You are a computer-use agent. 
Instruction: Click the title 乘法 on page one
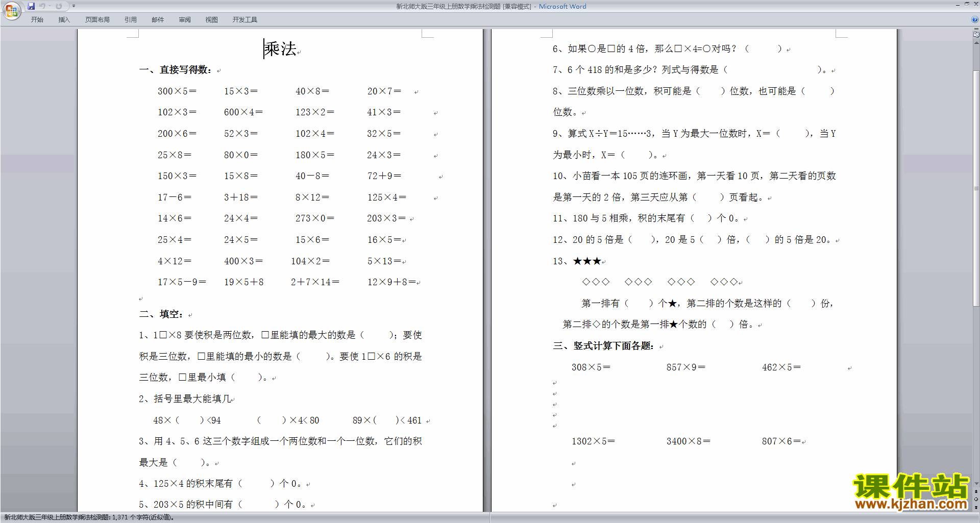280,49
